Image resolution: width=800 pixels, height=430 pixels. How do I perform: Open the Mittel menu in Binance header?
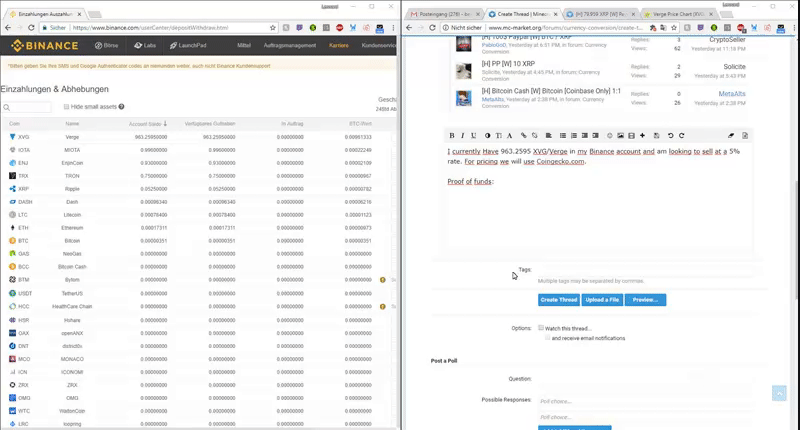point(244,45)
